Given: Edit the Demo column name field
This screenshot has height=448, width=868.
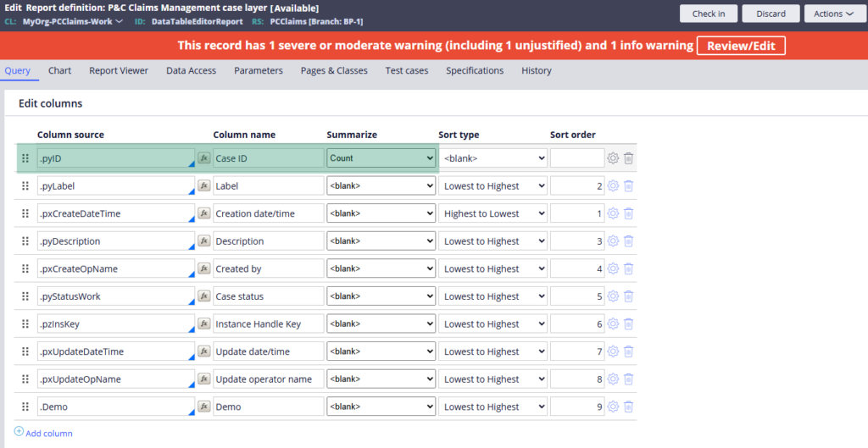Looking at the screenshot, I should 269,407.
